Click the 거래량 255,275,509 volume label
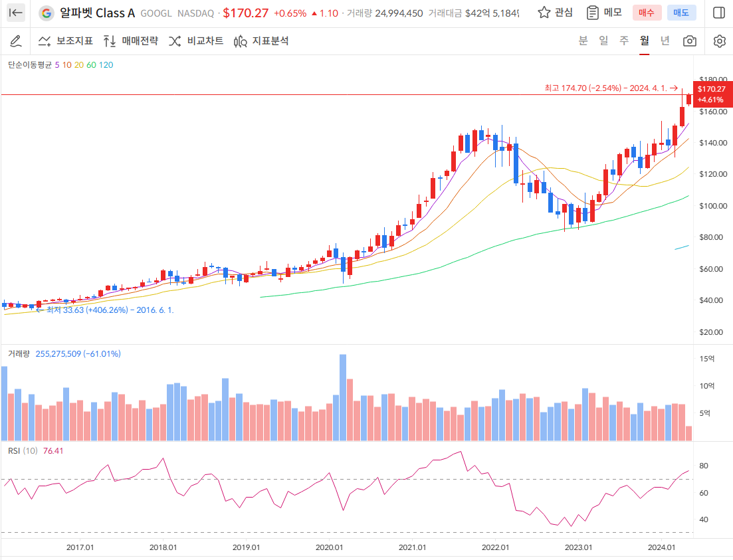Viewport: 733px width, 560px height. tap(64, 354)
